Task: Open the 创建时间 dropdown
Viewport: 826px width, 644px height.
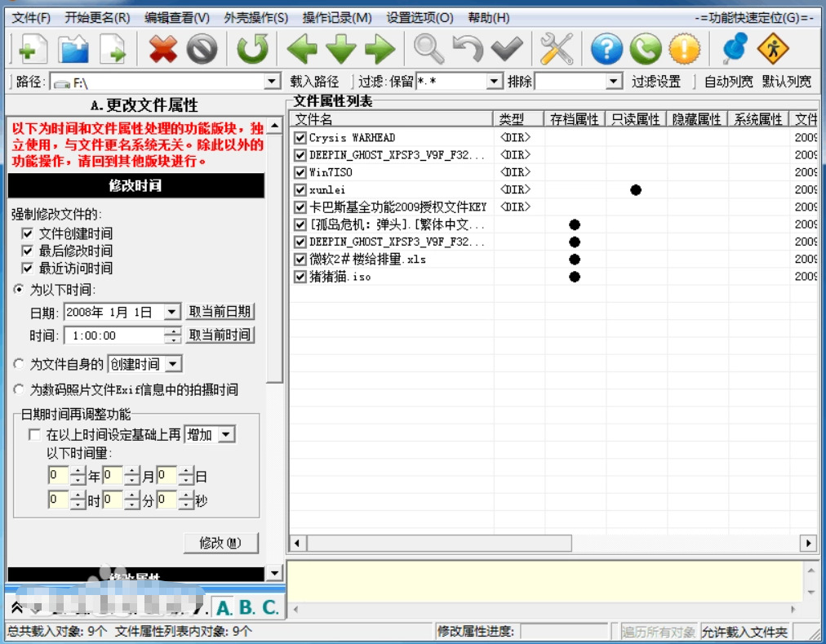Action: click(x=173, y=364)
